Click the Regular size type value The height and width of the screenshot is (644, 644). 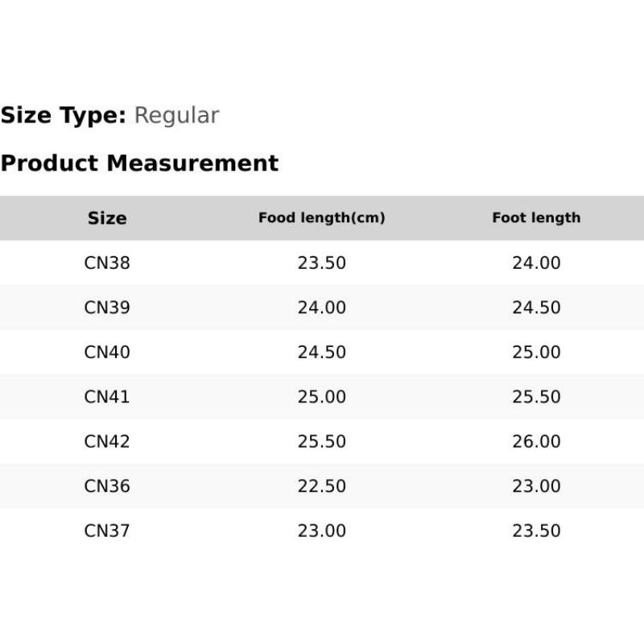[176, 115]
